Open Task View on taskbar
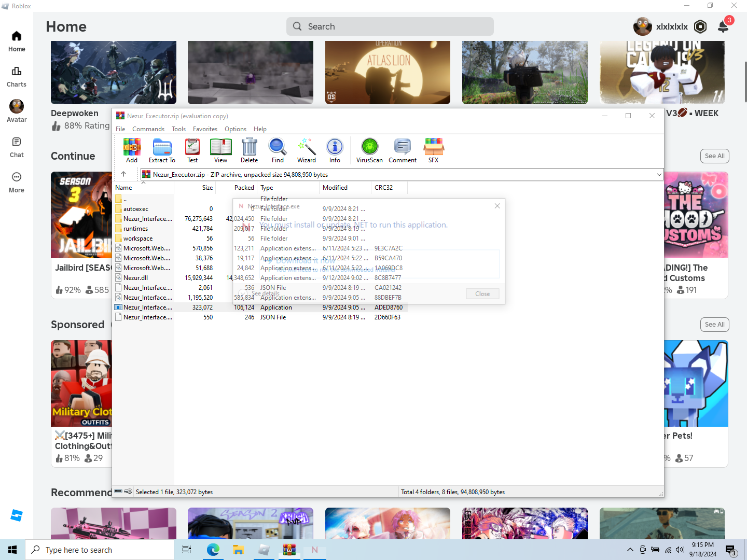Screen dimensions: 747x560 [x=187, y=550]
